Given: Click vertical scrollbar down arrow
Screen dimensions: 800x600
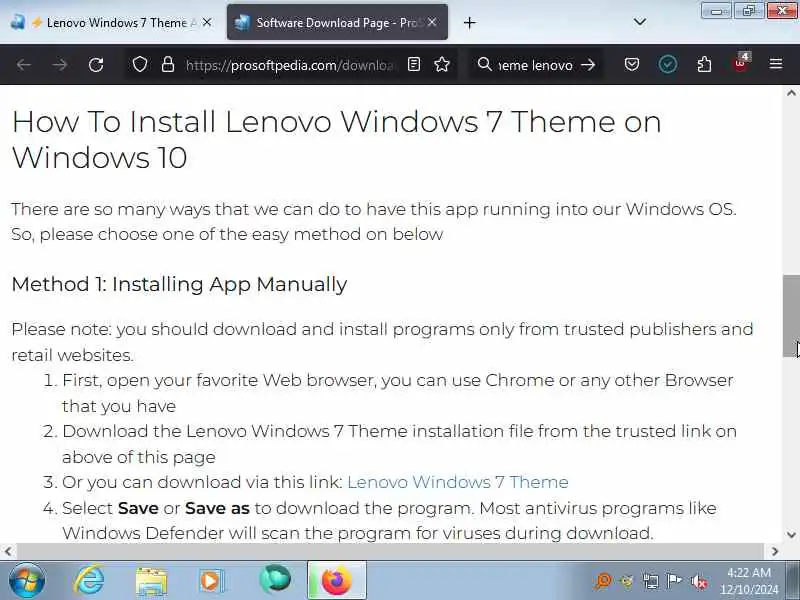Looking at the screenshot, I should 791,535.
